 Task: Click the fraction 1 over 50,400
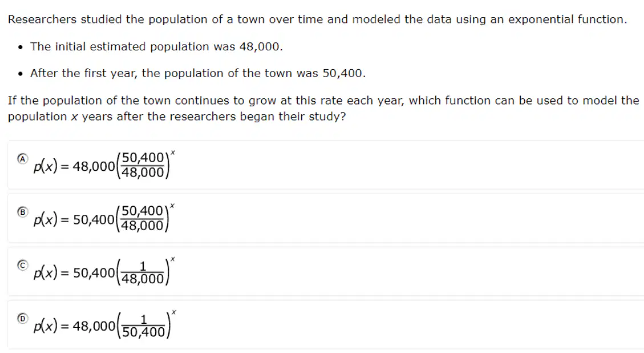143,326
